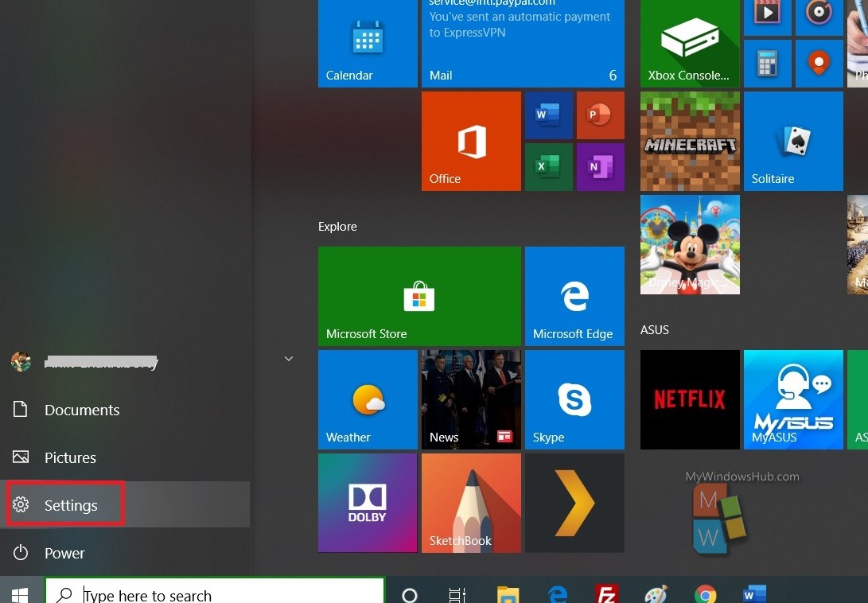Open the MyASUS tile

(x=793, y=399)
